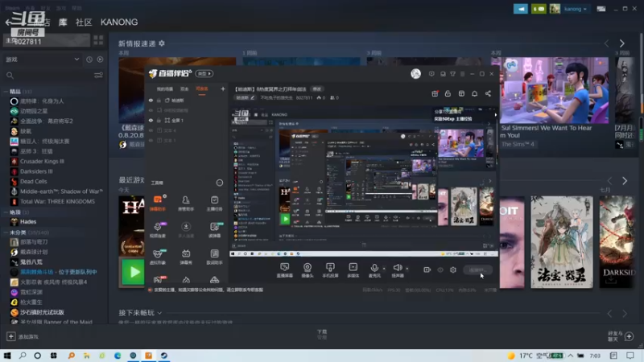This screenshot has height=362, width=644.
Task: Toggle visibility of the 全屏 1 source
Action: pyautogui.click(x=151, y=120)
